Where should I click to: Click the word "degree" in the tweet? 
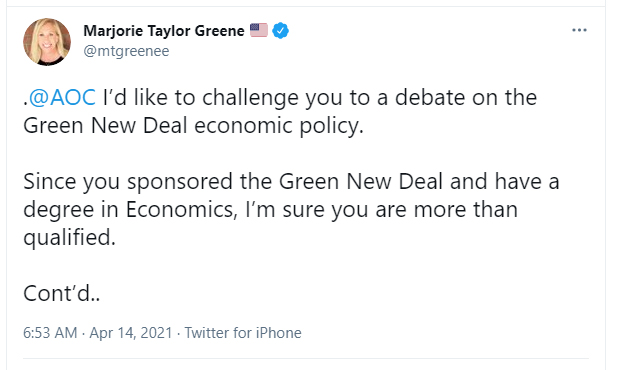[58, 210]
